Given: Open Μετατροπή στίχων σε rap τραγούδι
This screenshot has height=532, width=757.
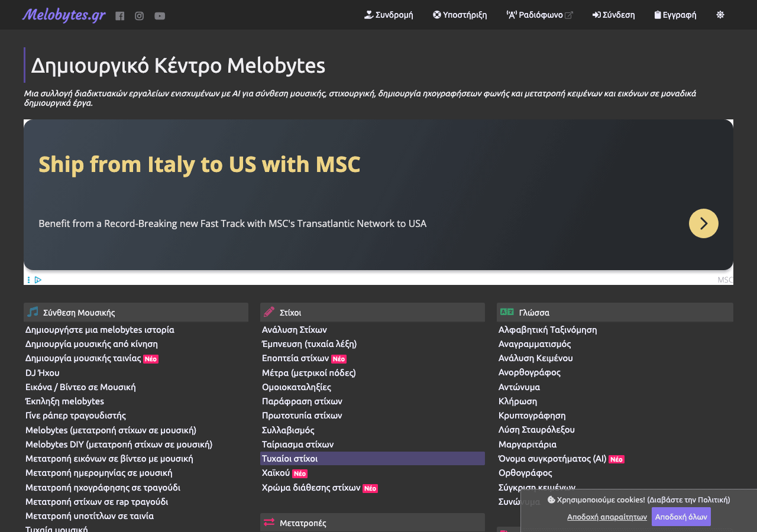Looking at the screenshot, I should click(97, 501).
